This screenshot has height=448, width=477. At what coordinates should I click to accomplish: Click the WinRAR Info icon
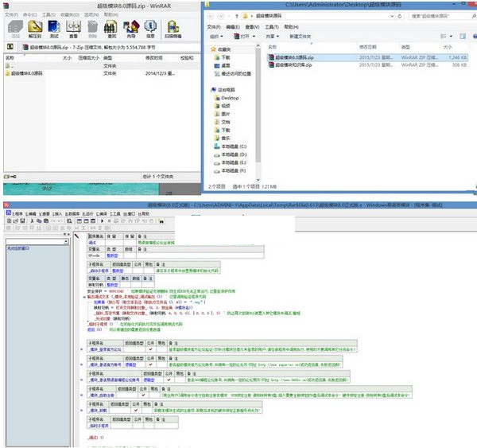coord(151,30)
